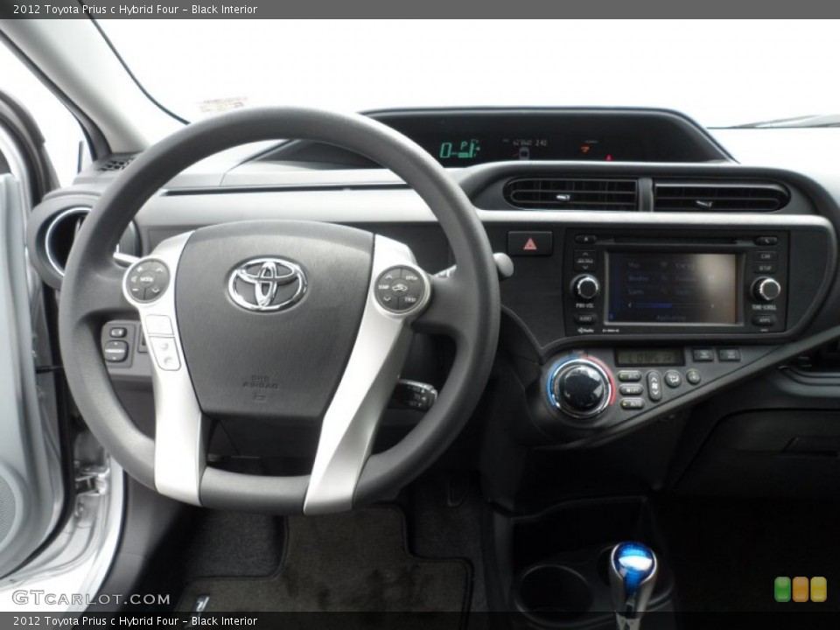
Task: Toggle the A/C button on climate panel
Action: pyautogui.click(x=629, y=376)
